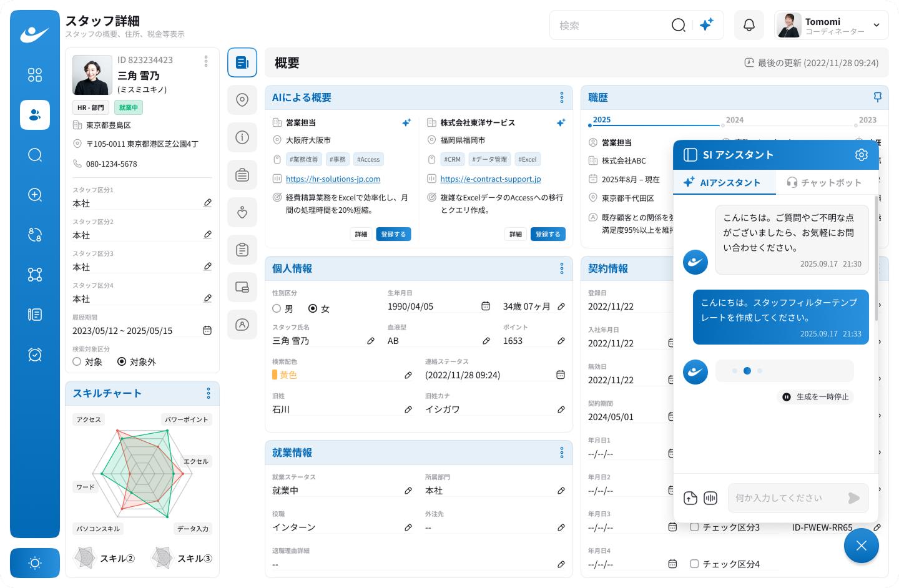The width and height of the screenshot is (899, 588).
Task: Open スキルチャート three-dot options menu
Action: pyautogui.click(x=208, y=393)
